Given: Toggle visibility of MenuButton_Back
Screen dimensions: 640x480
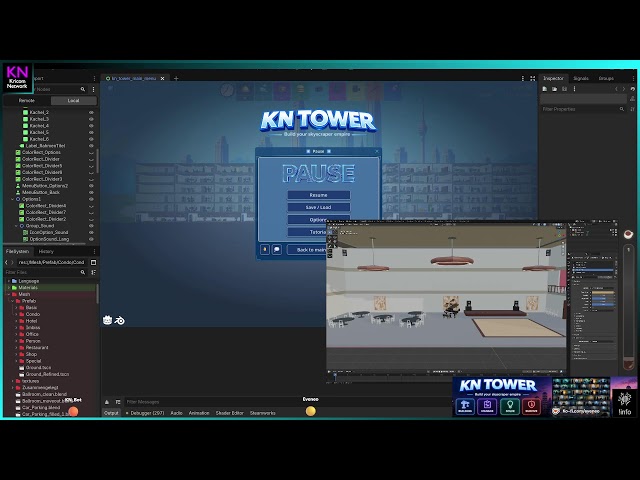Looking at the screenshot, I should click(x=91, y=192).
